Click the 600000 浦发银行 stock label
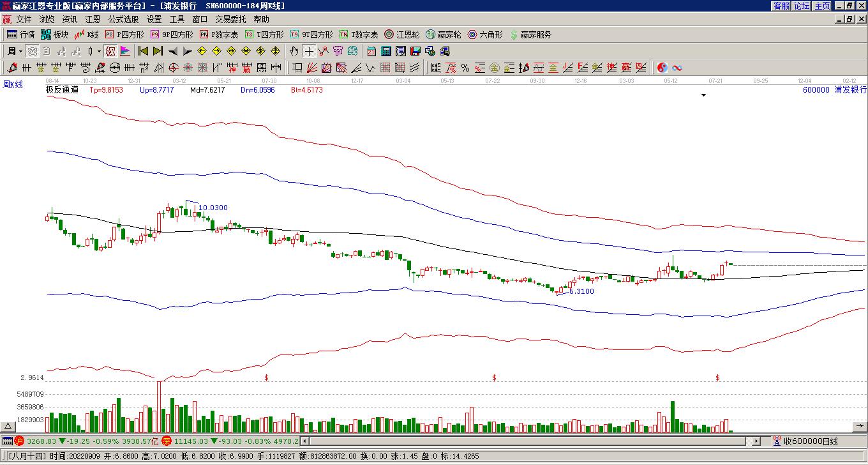 [835, 90]
